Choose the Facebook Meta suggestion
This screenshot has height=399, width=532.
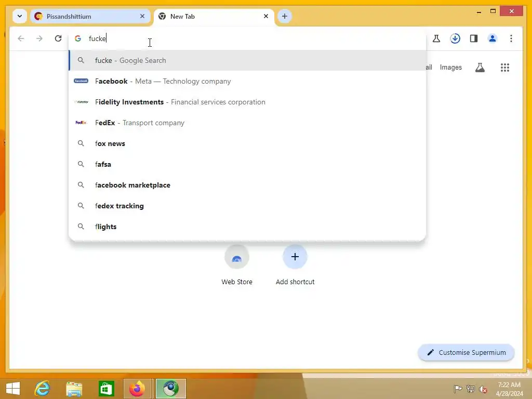pyautogui.click(x=247, y=81)
